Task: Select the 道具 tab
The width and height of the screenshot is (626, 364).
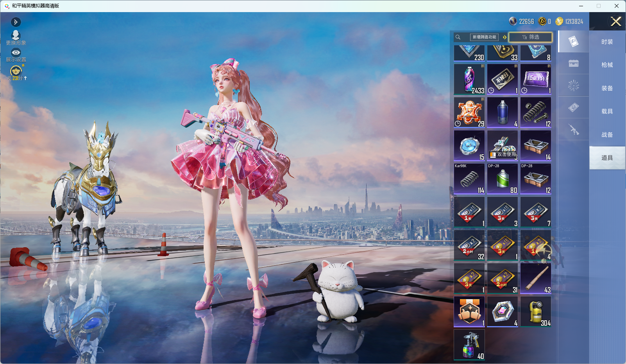Action: pyautogui.click(x=607, y=158)
